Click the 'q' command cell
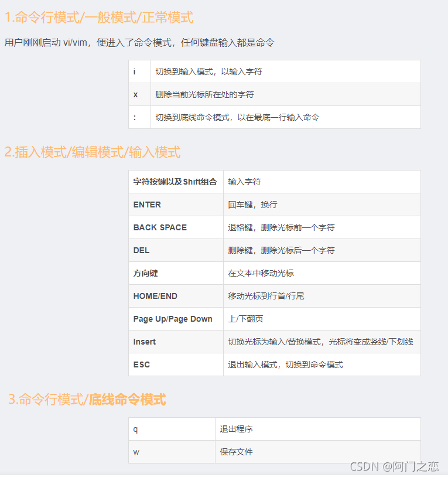This screenshot has height=477, width=448. 172,429
